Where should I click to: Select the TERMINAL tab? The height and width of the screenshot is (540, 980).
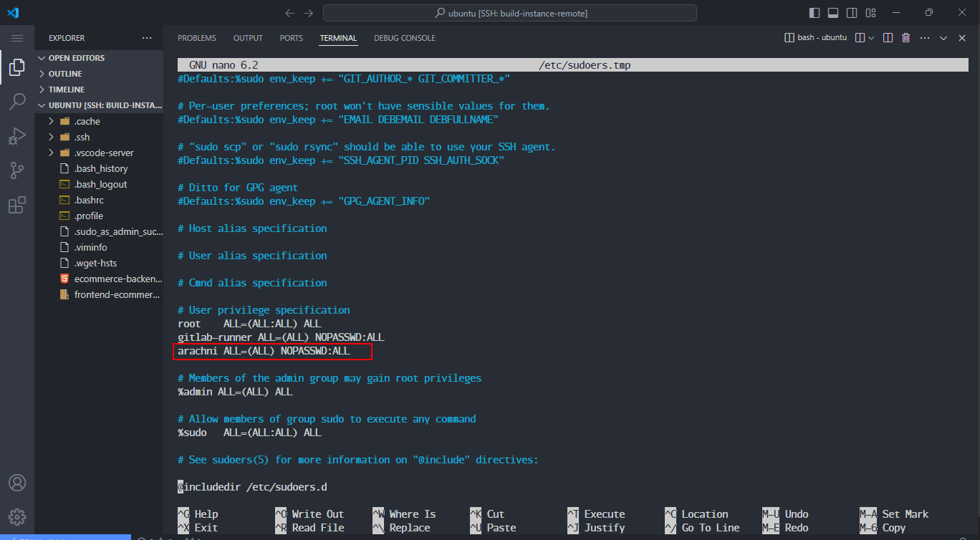pyautogui.click(x=338, y=38)
